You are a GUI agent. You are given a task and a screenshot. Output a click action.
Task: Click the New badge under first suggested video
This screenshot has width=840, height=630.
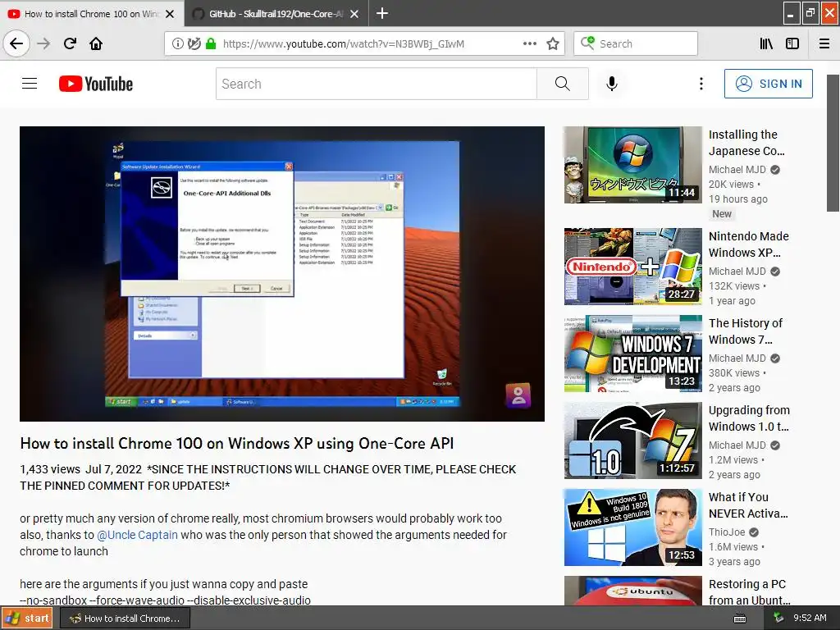(722, 214)
